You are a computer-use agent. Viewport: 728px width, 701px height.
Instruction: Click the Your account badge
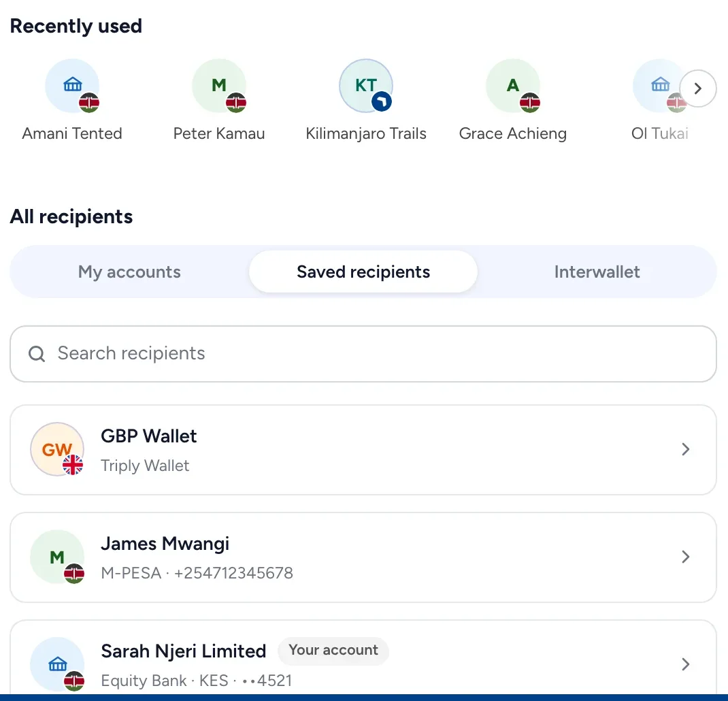coord(333,650)
